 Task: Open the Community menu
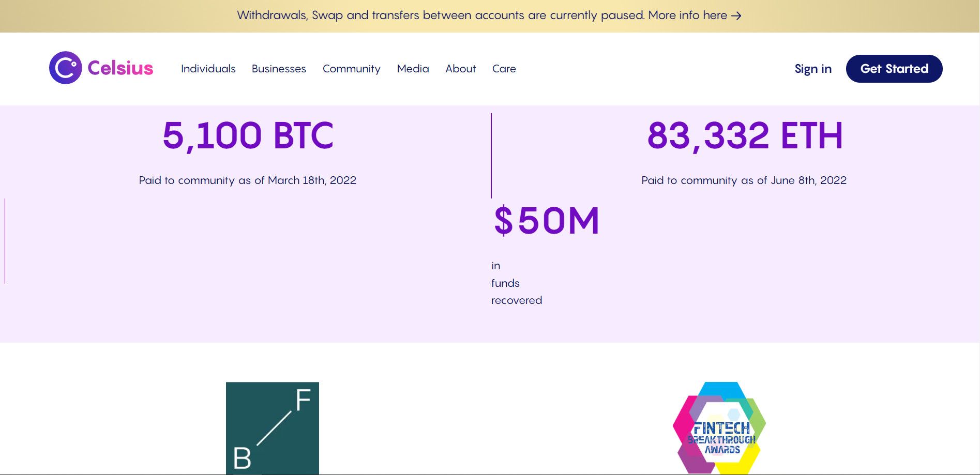(352, 69)
